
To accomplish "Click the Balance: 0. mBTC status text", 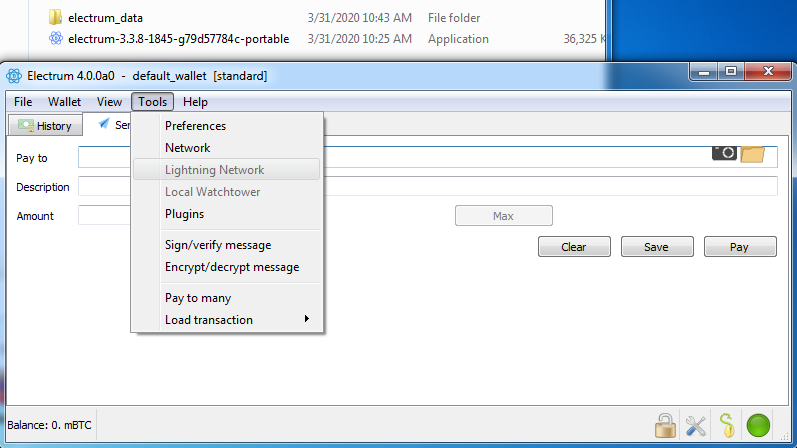I will 49,425.
